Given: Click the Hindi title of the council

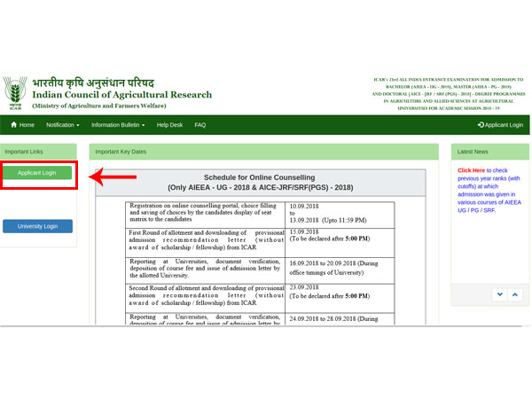Looking at the screenshot, I should (93, 82).
